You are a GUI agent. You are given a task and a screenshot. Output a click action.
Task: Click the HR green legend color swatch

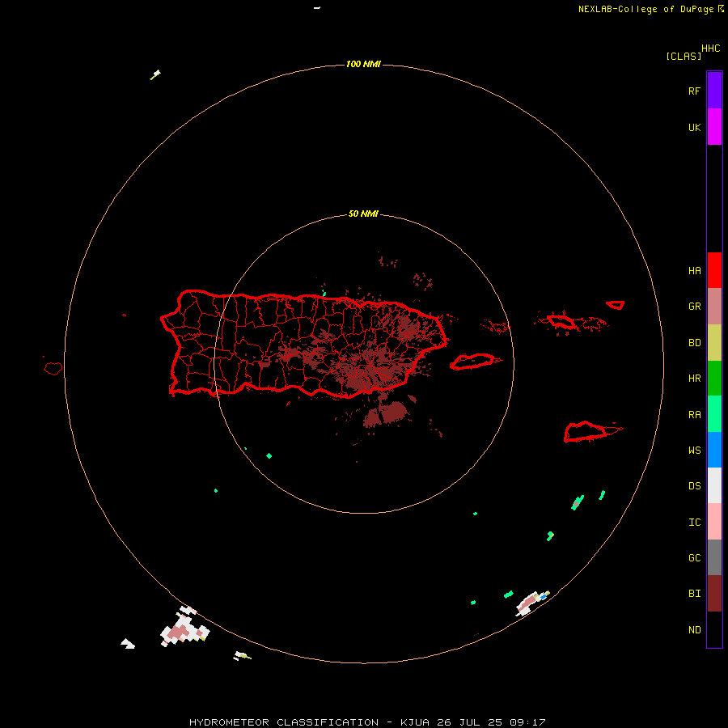pos(714,379)
